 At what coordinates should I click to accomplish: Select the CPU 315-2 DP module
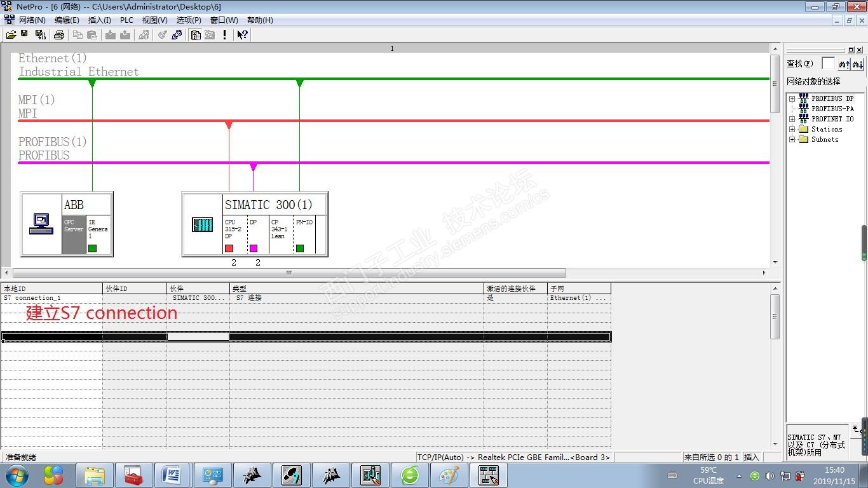tap(234, 234)
